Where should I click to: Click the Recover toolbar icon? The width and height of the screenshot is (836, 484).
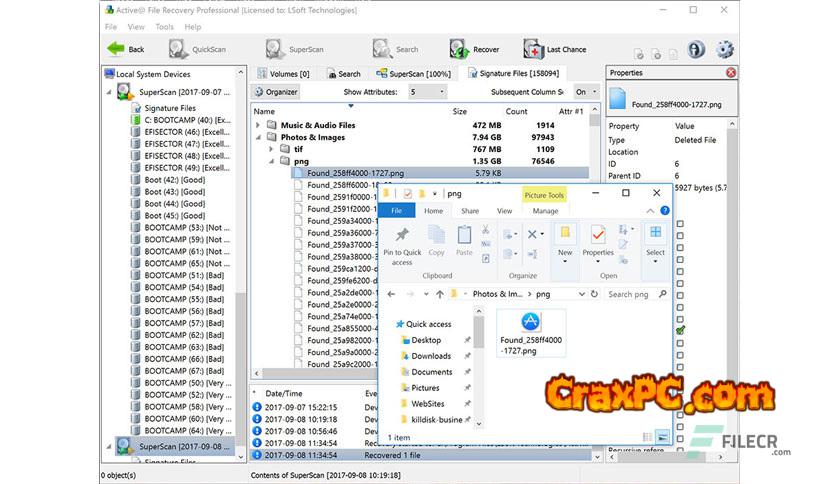(459, 49)
